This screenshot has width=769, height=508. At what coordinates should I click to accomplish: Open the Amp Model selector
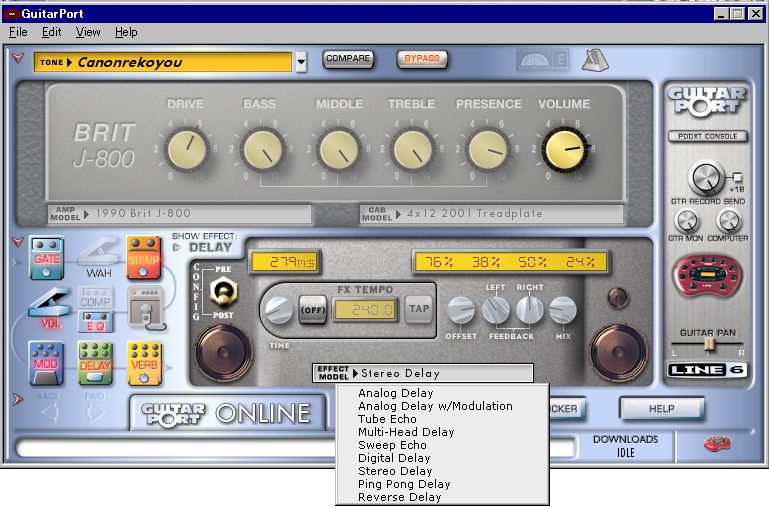(x=179, y=214)
